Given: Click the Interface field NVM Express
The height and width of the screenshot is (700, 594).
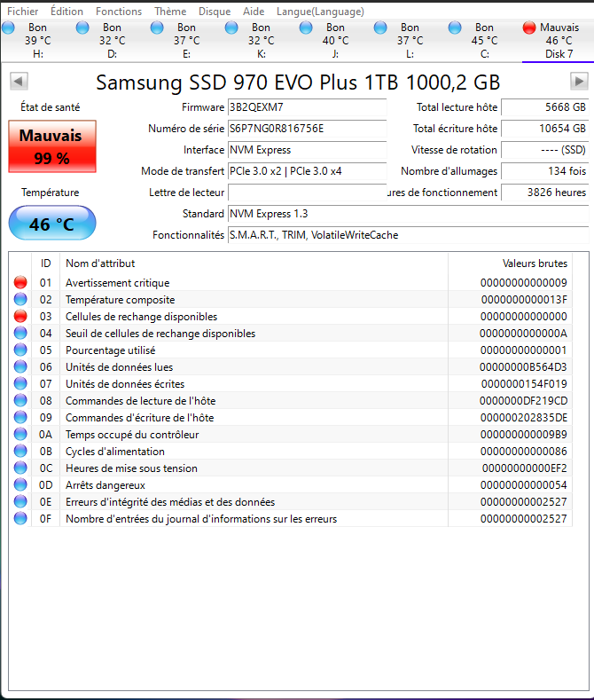Looking at the screenshot, I should pyautogui.click(x=308, y=150).
